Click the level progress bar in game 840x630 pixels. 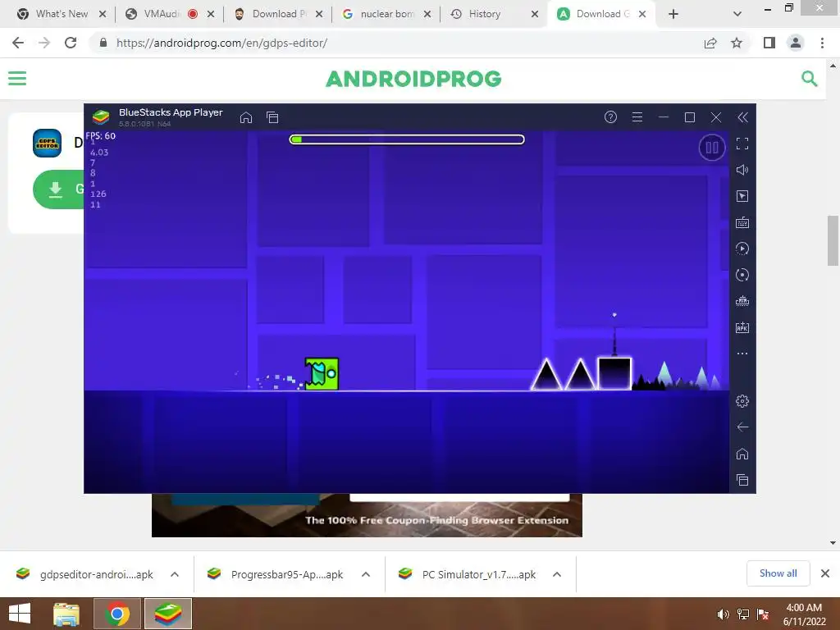coord(407,139)
